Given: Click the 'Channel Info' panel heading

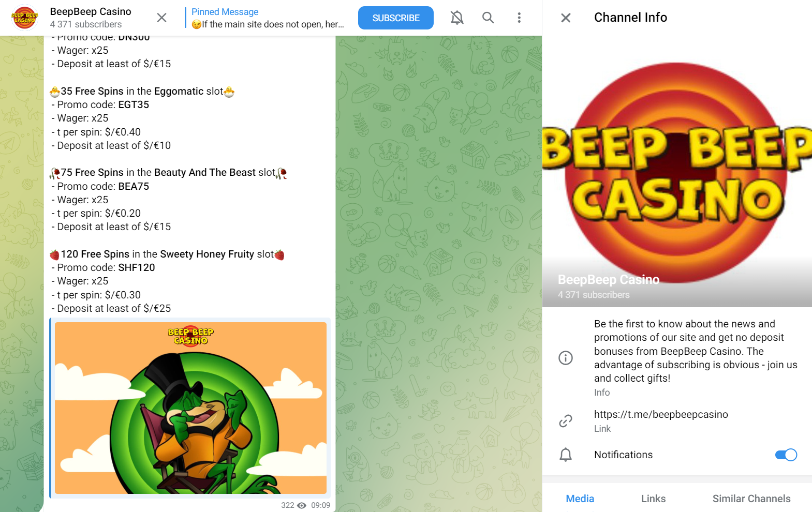Looking at the screenshot, I should click(x=630, y=18).
